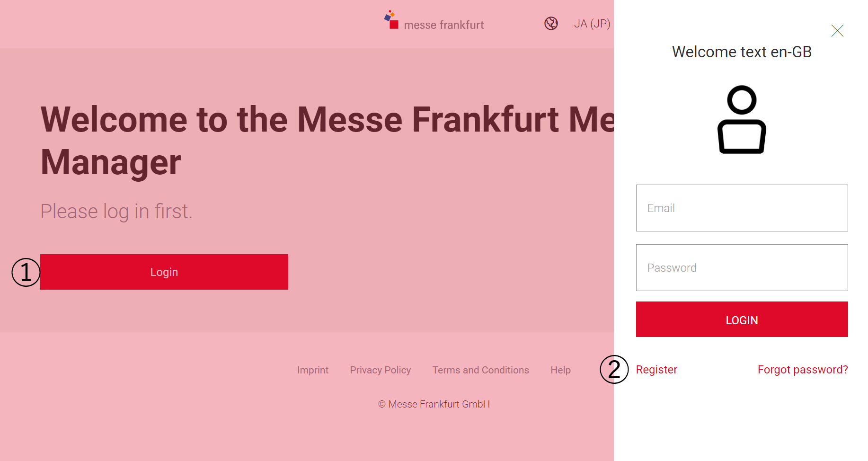Image resolution: width=868 pixels, height=461 pixels.
Task: Open the Register link
Action: (x=656, y=370)
